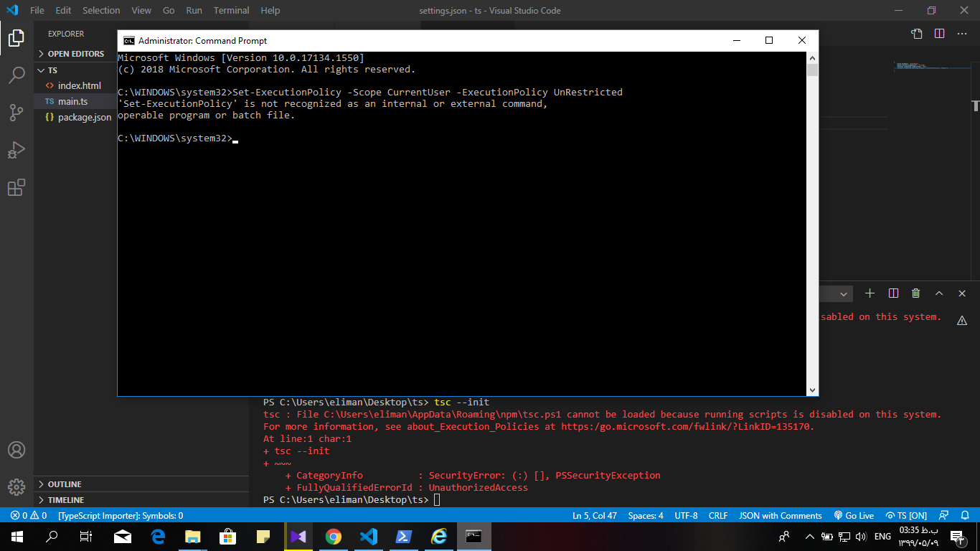Open the Selection menu
This screenshot has width=980, height=551.
point(101,11)
